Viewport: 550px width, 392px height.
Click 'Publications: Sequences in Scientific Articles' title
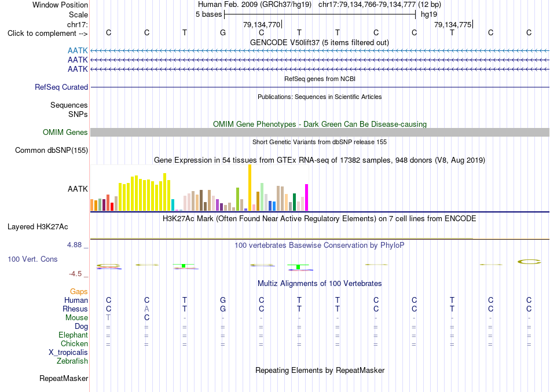pyautogui.click(x=320, y=97)
